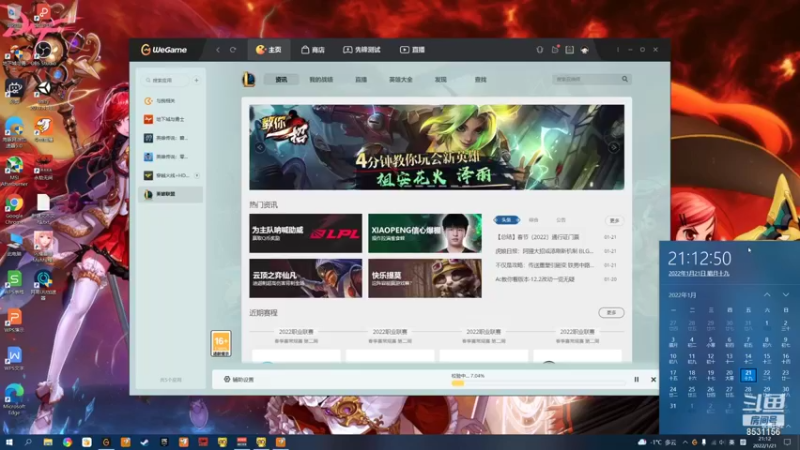Viewport: 800px width, 450px height.
Task: Open Steam from the taskbar
Action: 144,442
